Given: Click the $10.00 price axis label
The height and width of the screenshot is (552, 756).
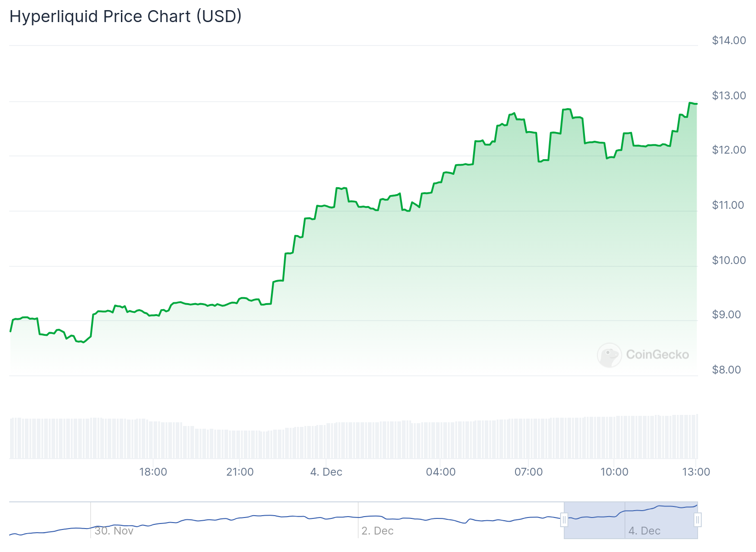Looking at the screenshot, I should (729, 260).
